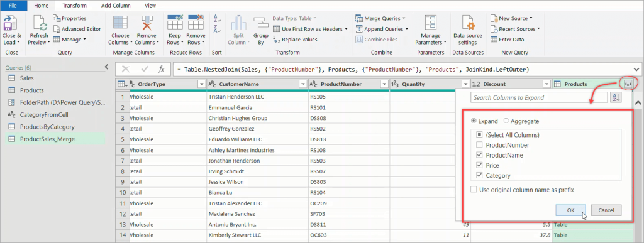Open Append Queries
This screenshot has height=243, width=644.
pos(382,29)
